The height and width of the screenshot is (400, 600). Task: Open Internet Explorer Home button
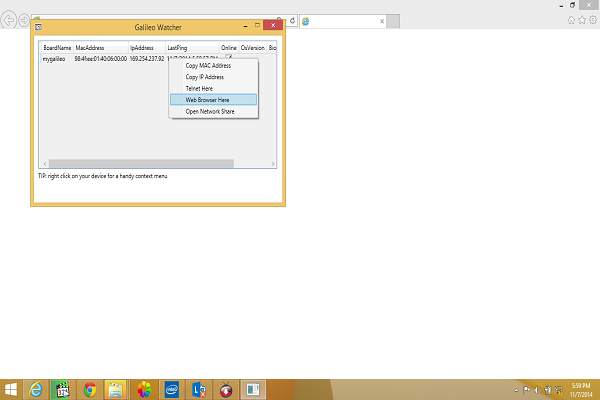coord(571,20)
